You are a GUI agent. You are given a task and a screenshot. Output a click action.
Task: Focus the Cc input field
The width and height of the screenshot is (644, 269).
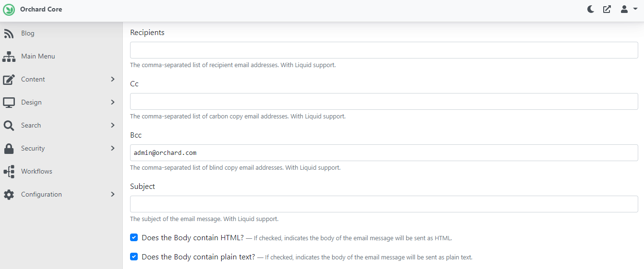coord(384,101)
